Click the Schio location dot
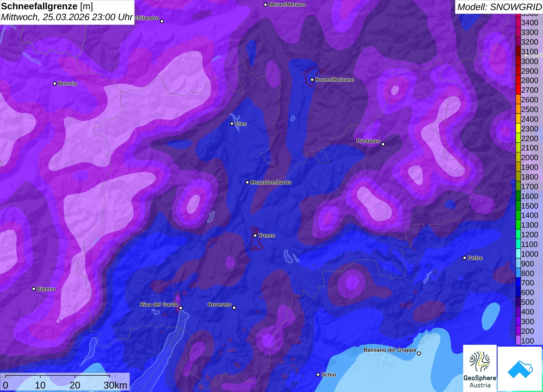Viewport: 543px width, 392px height. [x=318, y=375]
